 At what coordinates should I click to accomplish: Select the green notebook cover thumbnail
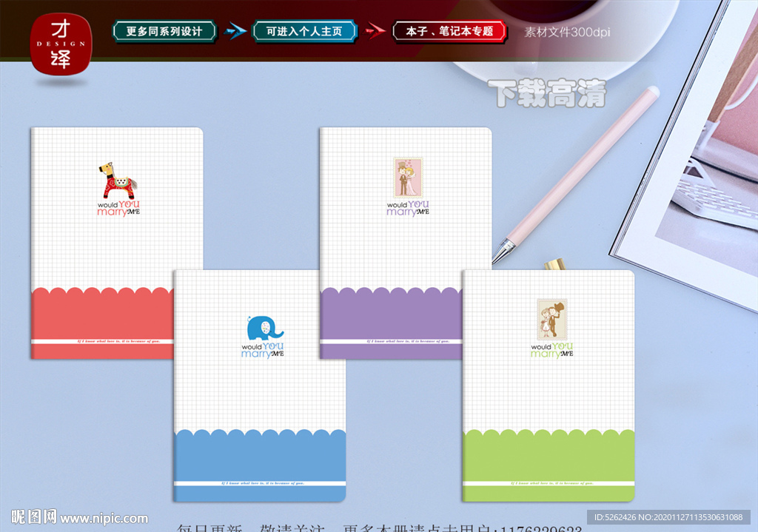[549, 385]
